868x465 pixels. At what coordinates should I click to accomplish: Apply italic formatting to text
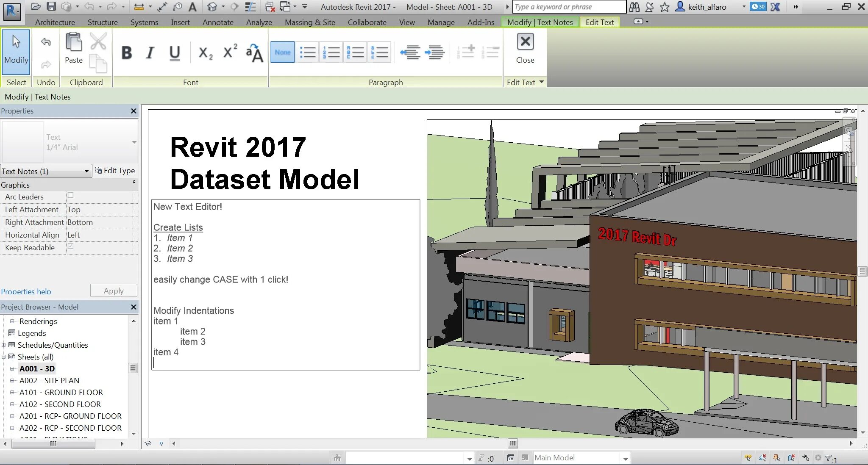[x=150, y=53]
